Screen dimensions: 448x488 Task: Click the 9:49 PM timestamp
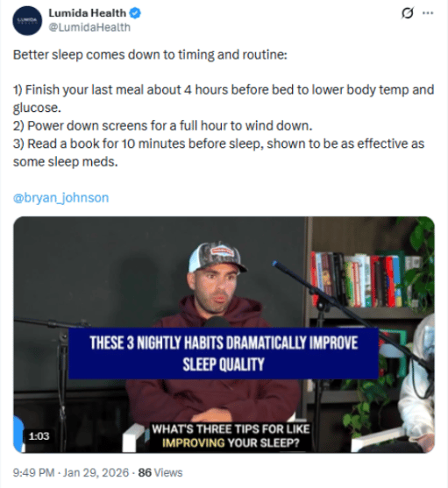(x=33, y=472)
